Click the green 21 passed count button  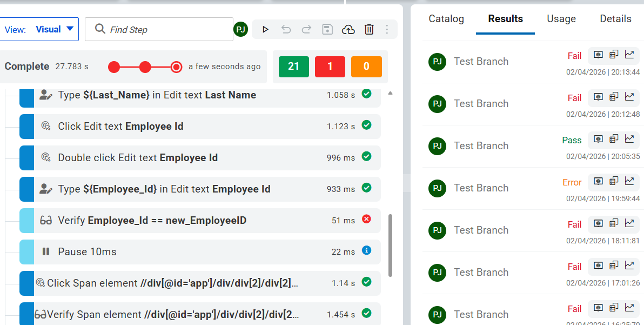tap(294, 67)
